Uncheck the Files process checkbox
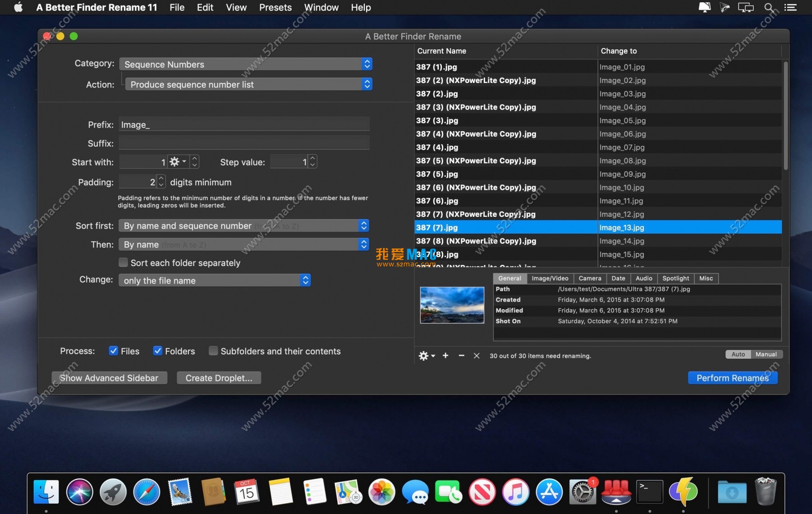The width and height of the screenshot is (812, 514). click(113, 351)
